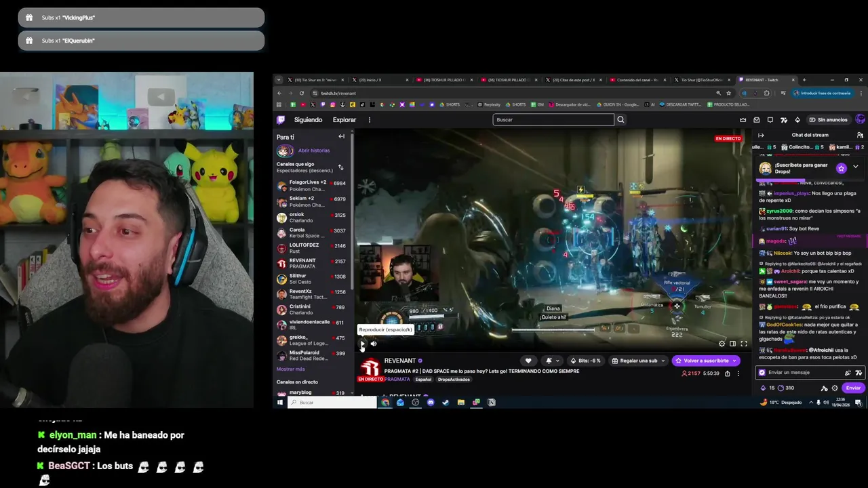This screenshot has width=868, height=488.
Task: Enter fullscreen on the stream player
Action: tap(743, 344)
